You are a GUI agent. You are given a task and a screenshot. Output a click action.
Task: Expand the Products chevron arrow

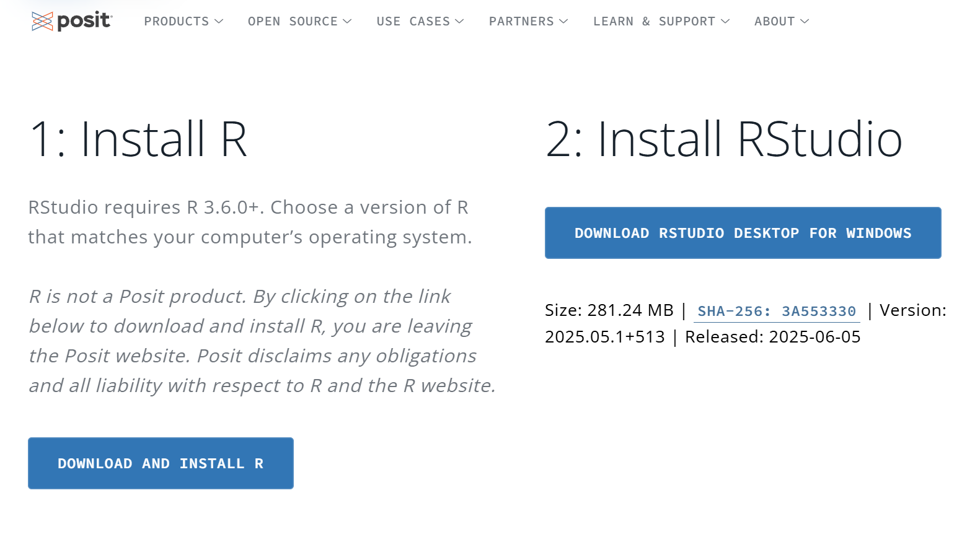coord(219,21)
